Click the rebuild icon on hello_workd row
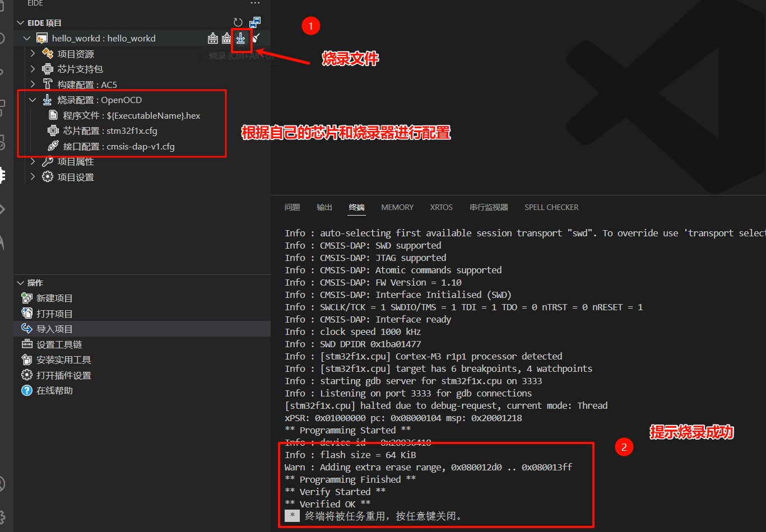The height and width of the screenshot is (532, 766). (x=226, y=38)
